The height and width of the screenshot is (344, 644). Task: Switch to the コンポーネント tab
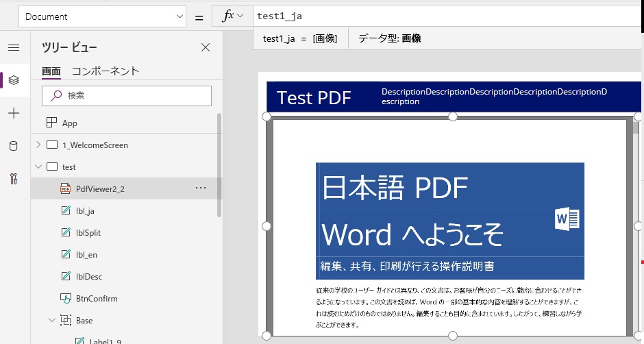106,71
